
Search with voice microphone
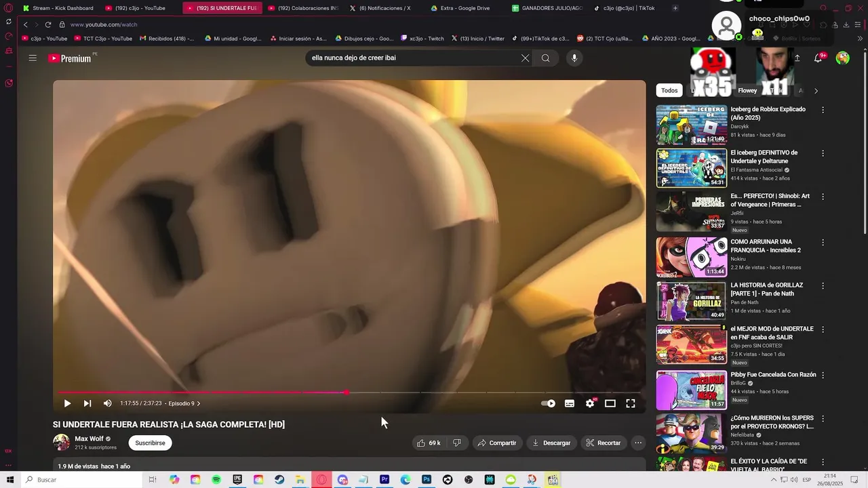[x=574, y=58]
